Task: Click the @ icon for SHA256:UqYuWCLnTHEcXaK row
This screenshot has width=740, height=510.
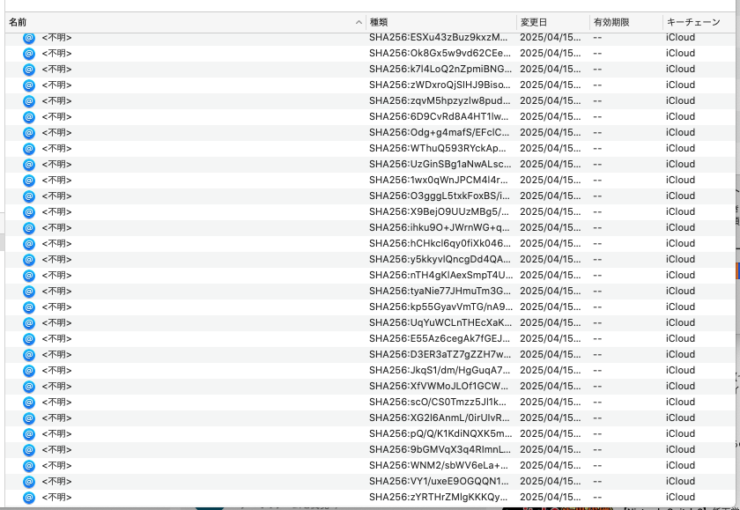Action: (29, 323)
